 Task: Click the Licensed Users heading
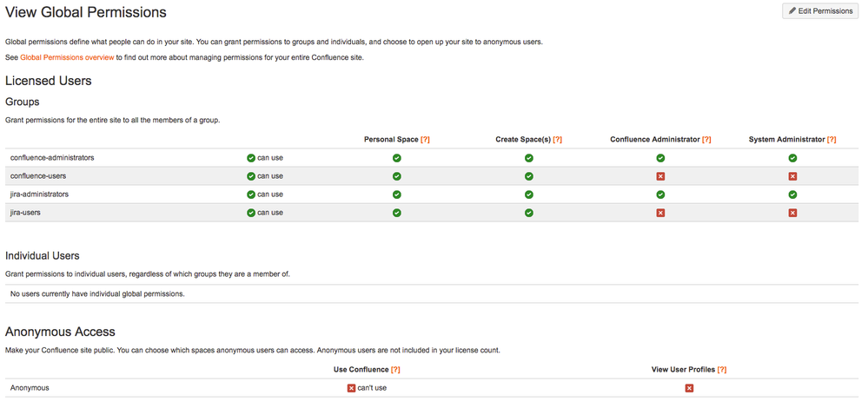coord(48,82)
